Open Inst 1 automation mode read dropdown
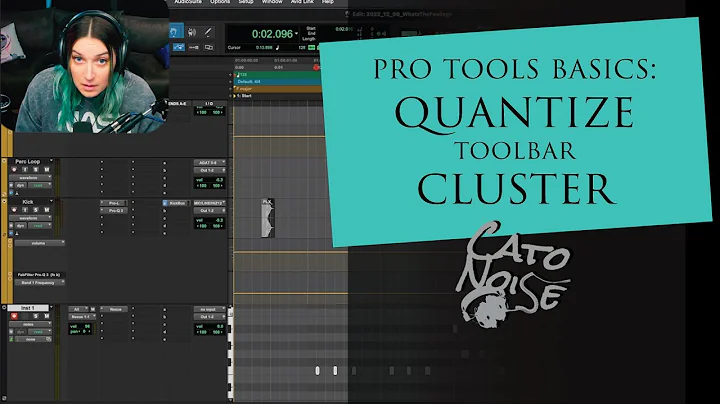This screenshot has width=720, height=404. 40,331
